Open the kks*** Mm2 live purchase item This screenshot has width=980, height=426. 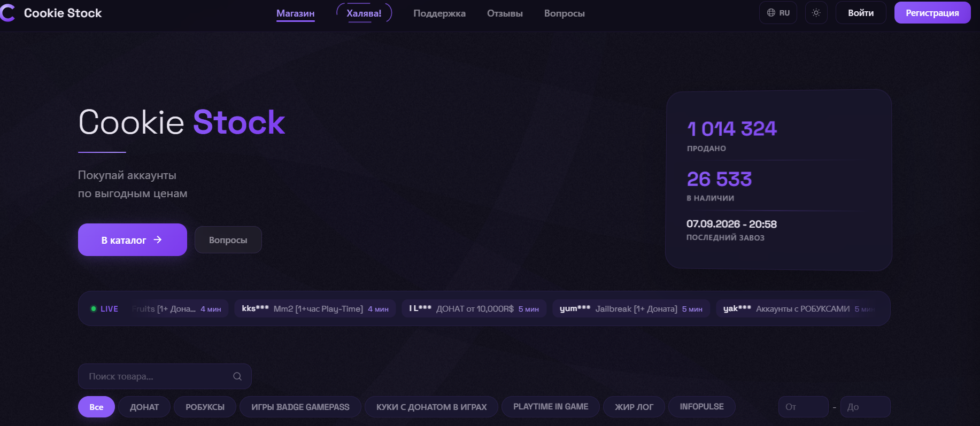[x=315, y=309]
